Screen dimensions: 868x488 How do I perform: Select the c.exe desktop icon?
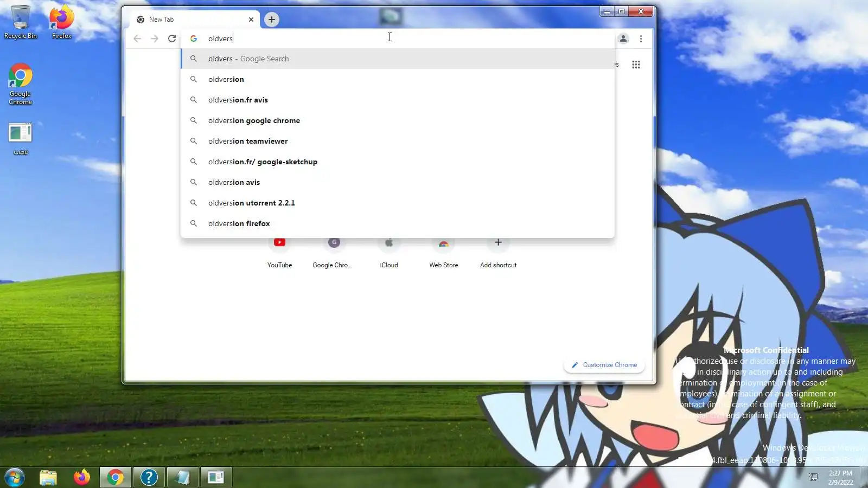coord(21,139)
